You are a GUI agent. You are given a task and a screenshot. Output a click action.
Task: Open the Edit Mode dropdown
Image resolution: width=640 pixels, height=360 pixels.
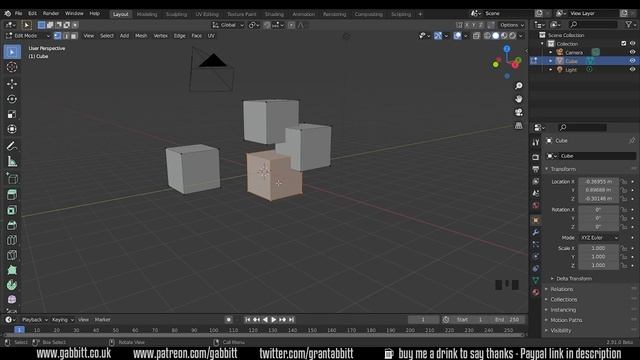click(28, 36)
